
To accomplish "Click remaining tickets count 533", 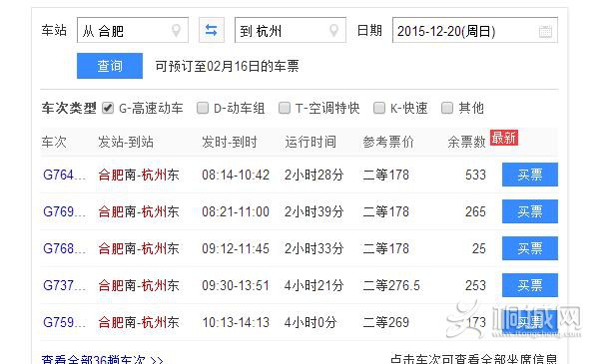I will (475, 175).
